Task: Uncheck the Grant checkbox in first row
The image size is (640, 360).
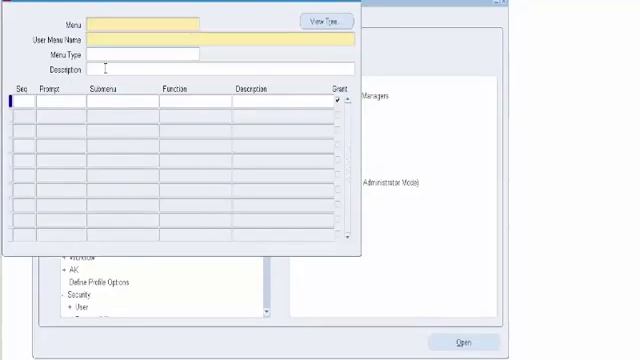Action: (338, 100)
